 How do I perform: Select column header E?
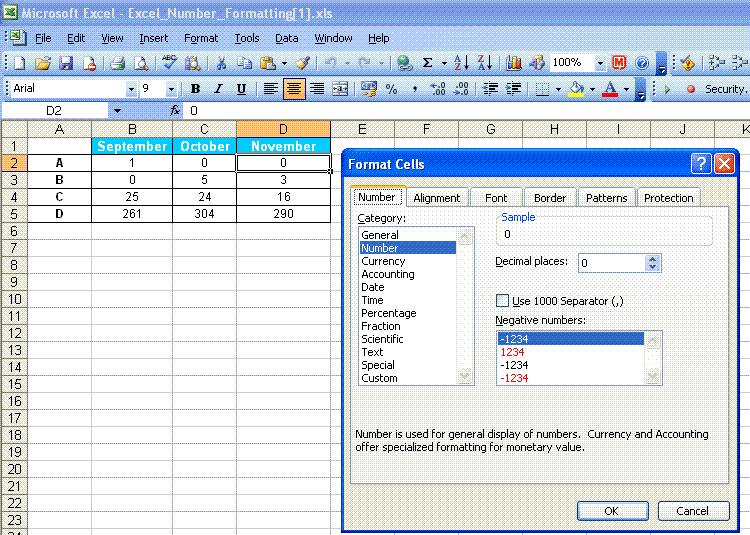(362, 129)
